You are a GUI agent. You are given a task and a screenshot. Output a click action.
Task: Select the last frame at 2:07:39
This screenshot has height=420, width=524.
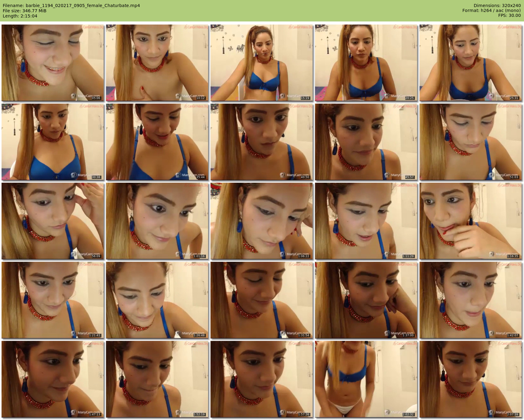pos(471,379)
